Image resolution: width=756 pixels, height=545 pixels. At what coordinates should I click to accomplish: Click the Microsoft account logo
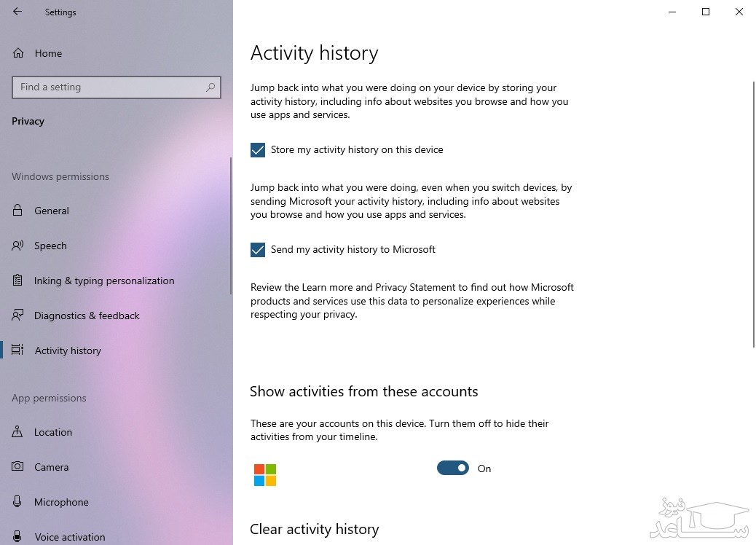tap(265, 474)
